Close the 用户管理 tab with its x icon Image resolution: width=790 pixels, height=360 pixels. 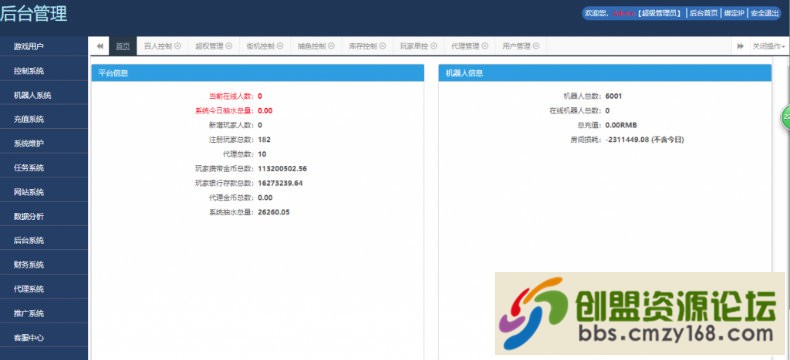[x=536, y=46]
